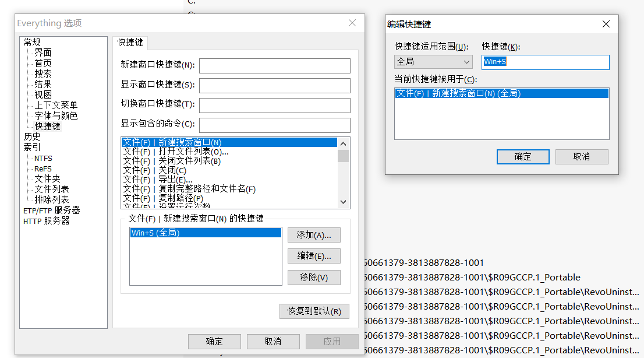Select 打开文件列表(O)... in command list
Screen dimensions: 644x358
(193, 152)
